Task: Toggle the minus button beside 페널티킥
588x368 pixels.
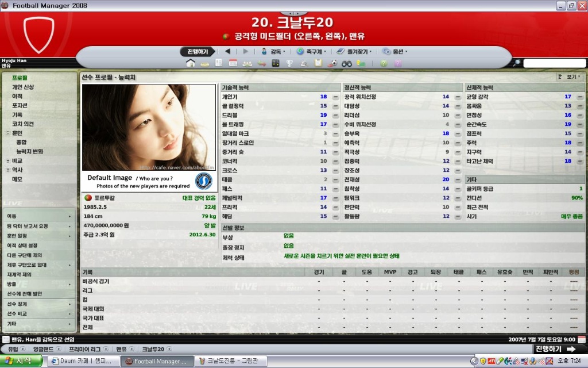Action: click(335, 198)
